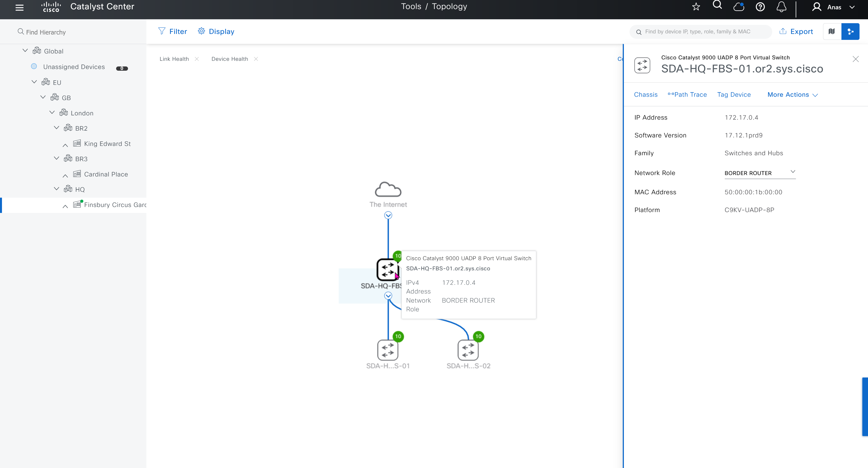Click the Export button

(796, 31)
